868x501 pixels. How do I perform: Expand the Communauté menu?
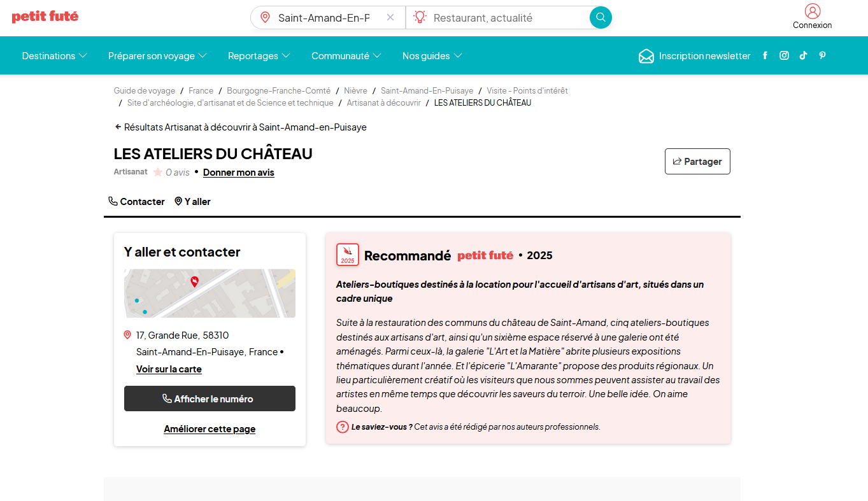[346, 56]
